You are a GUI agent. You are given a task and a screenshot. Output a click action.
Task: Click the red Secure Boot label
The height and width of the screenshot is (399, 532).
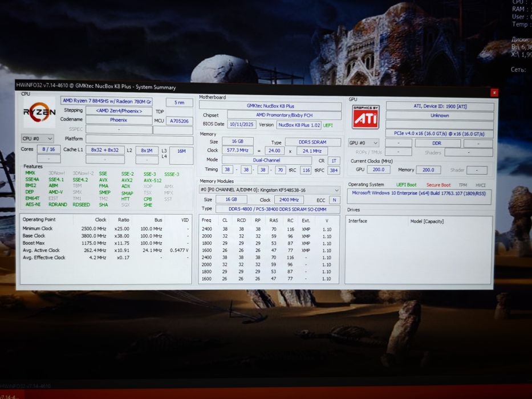point(438,185)
